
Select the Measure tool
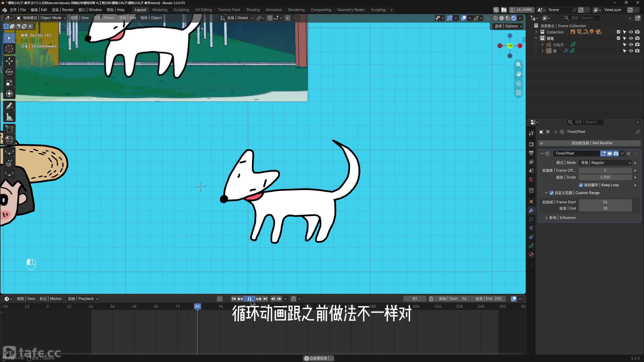point(9,117)
